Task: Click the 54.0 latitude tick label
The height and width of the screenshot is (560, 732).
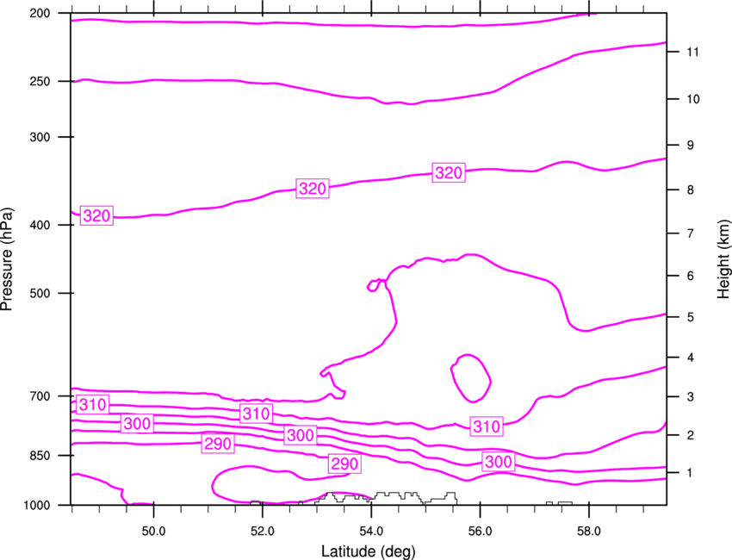Action: click(372, 532)
